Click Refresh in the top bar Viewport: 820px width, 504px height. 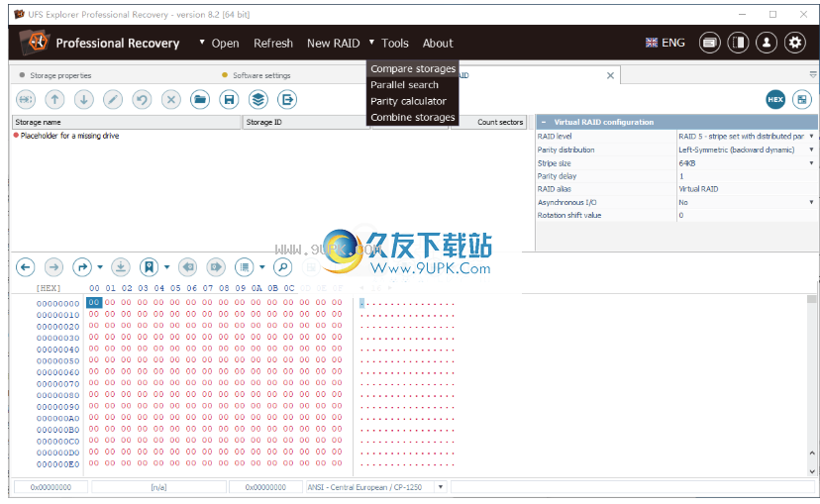(x=273, y=43)
